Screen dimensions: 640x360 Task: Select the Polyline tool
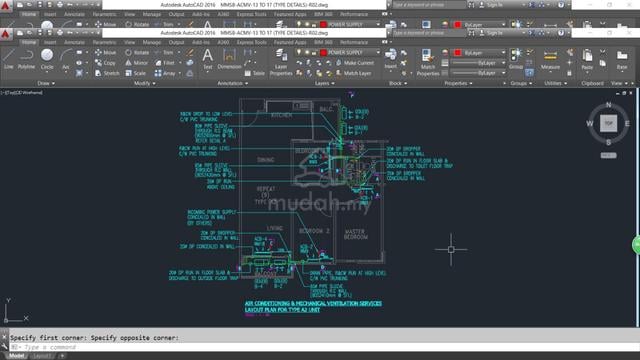[26, 58]
